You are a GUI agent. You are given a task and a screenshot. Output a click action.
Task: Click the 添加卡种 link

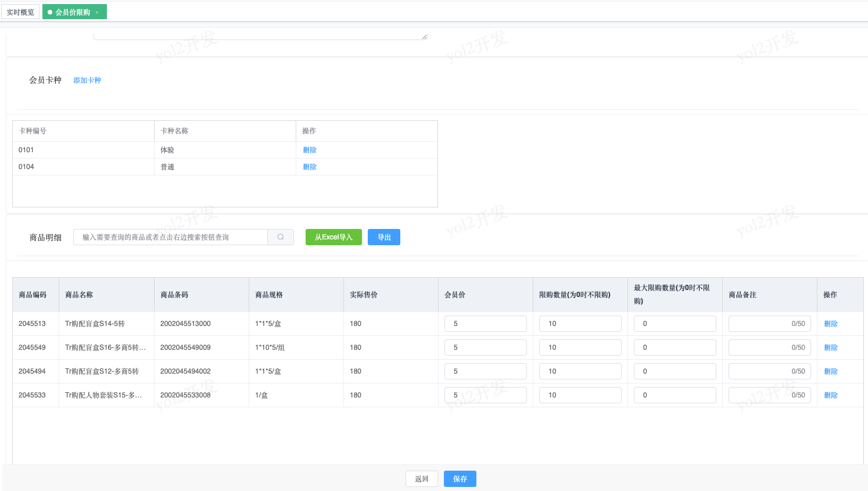[x=87, y=80]
